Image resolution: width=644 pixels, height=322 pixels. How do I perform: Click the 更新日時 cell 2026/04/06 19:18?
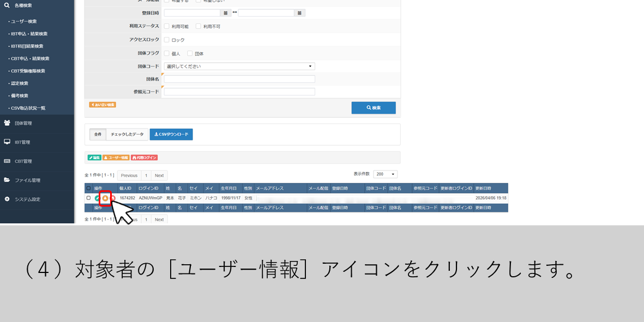(491, 198)
